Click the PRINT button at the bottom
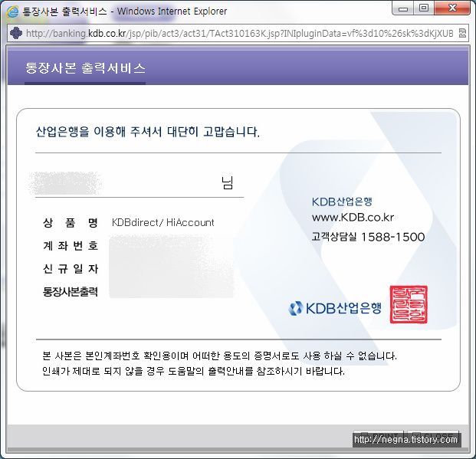 [378, 437]
